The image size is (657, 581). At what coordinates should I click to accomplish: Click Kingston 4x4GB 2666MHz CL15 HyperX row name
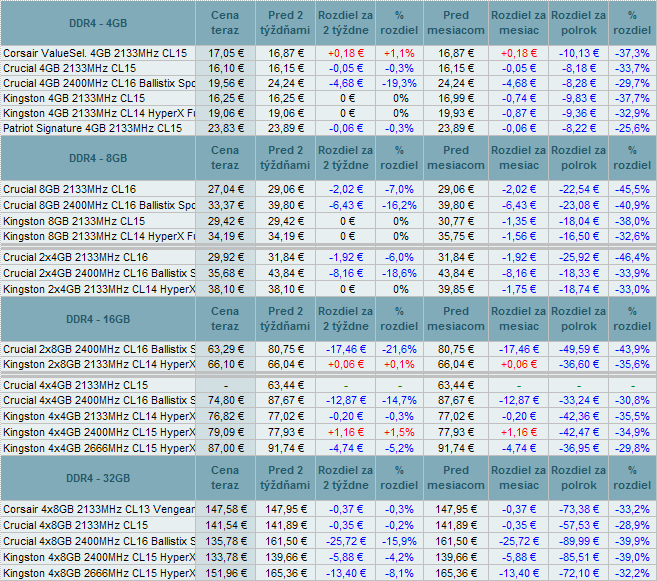98,448
